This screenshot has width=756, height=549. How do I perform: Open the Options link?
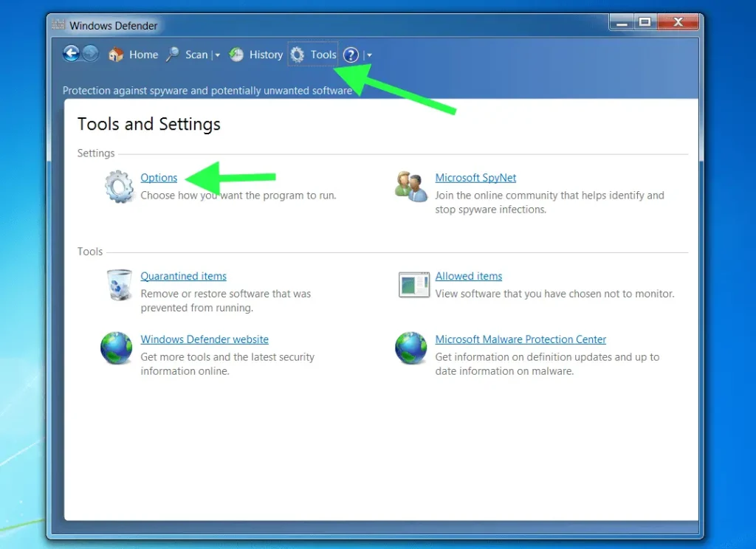pos(159,178)
